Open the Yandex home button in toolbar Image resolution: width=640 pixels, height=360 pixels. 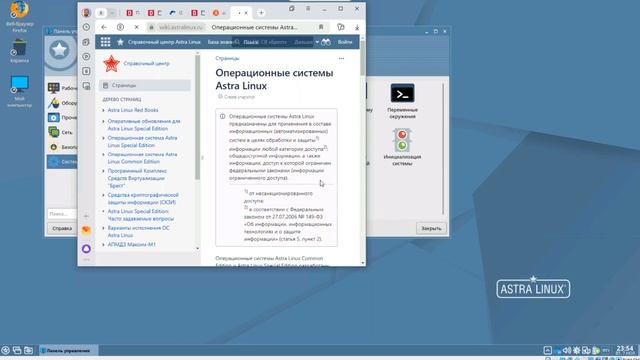pyautogui.click(x=120, y=27)
